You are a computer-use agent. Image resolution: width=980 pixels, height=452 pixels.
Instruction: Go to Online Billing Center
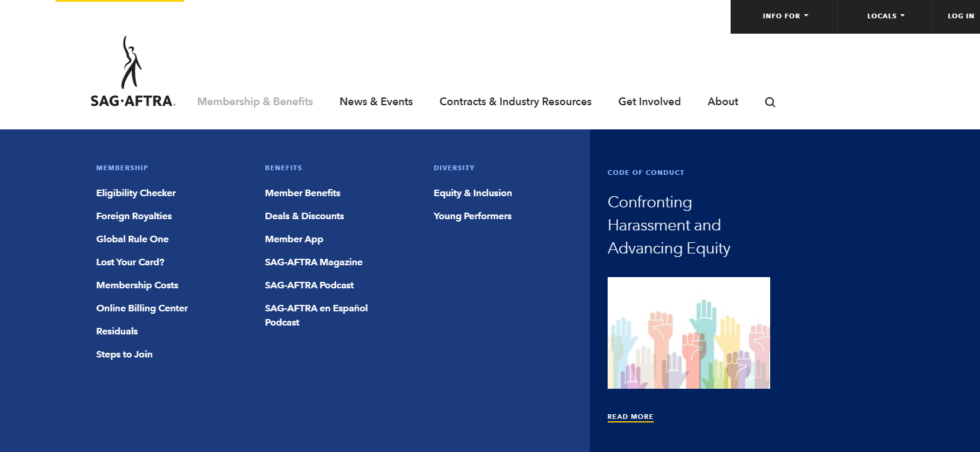click(x=142, y=308)
